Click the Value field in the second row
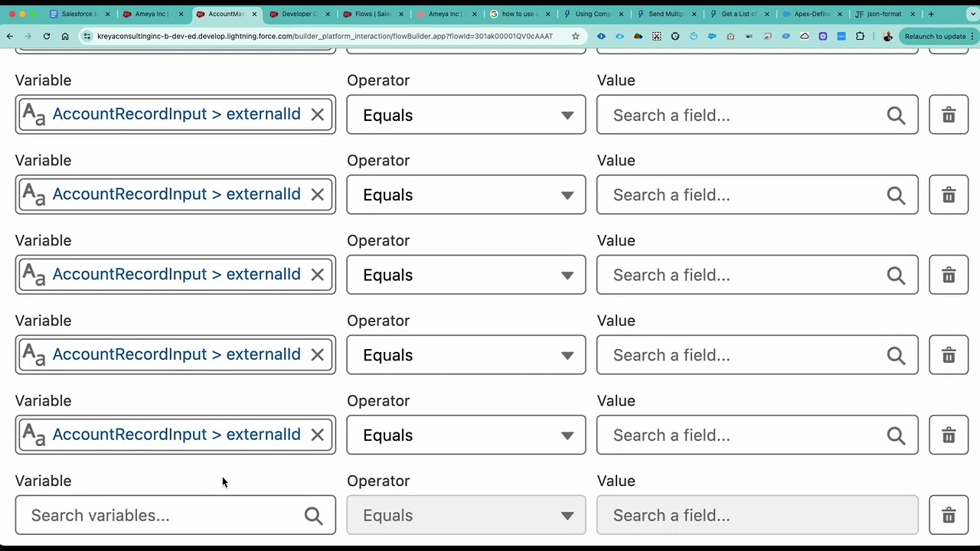Screen dimensions: 980x551 [x=746, y=195]
